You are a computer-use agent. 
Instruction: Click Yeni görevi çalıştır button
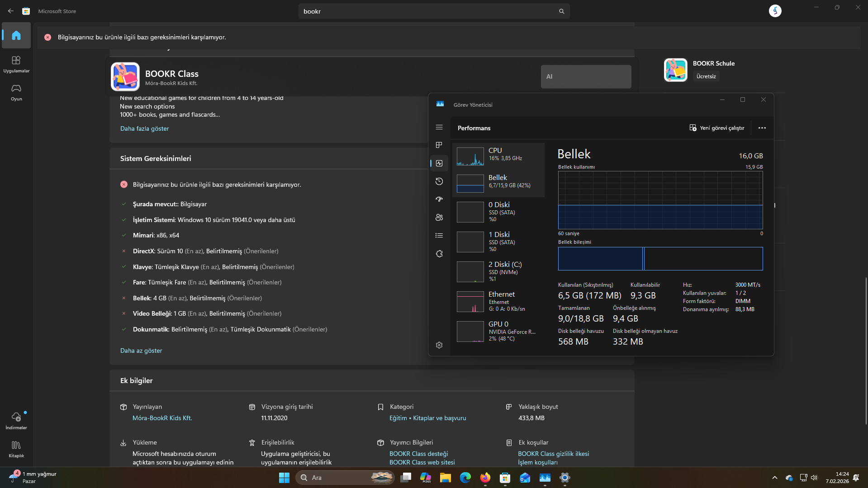coord(716,128)
